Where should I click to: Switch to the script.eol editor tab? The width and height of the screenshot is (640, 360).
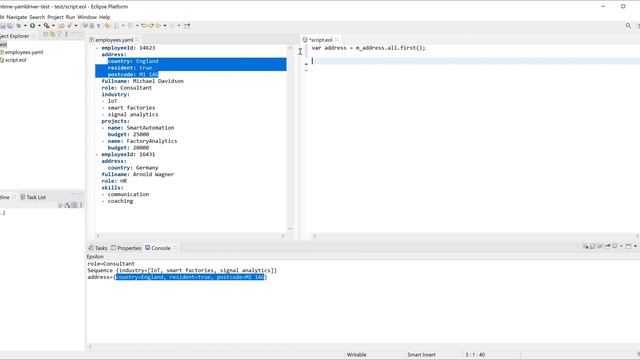(x=320, y=40)
